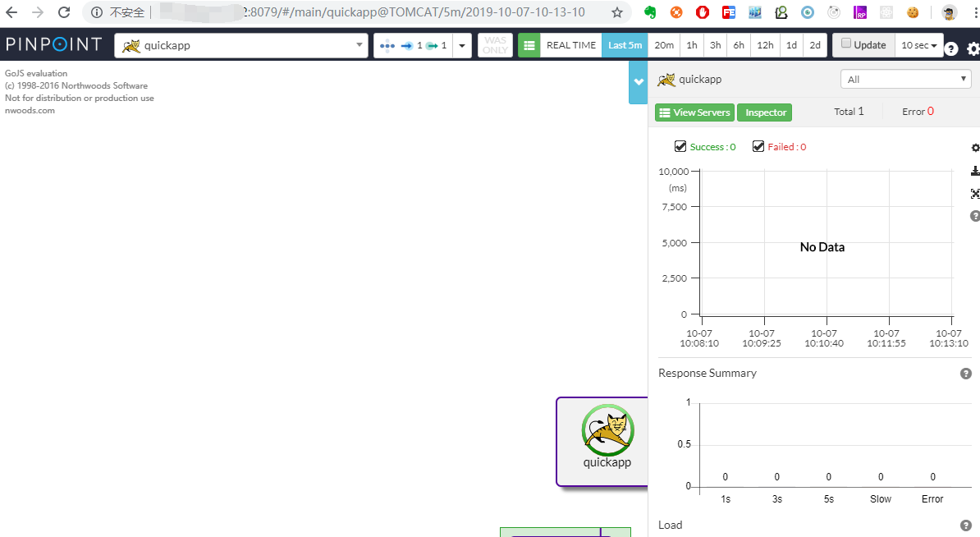Open the All agent filter dropdown
The image size is (980, 537).
(x=905, y=80)
